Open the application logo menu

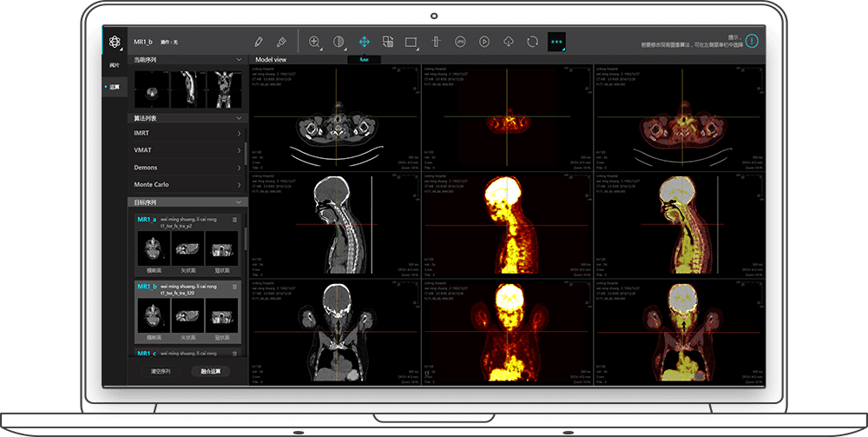pos(115,42)
